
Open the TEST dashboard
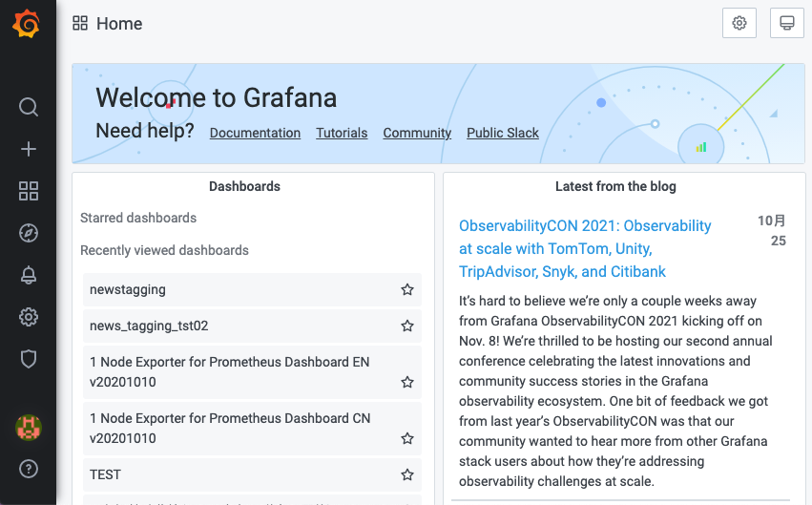(105, 475)
